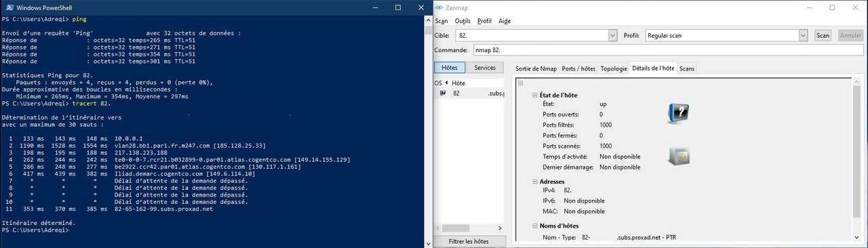868x248 pixels.
Task: Click the 'up' state value
Action: coord(604,104)
